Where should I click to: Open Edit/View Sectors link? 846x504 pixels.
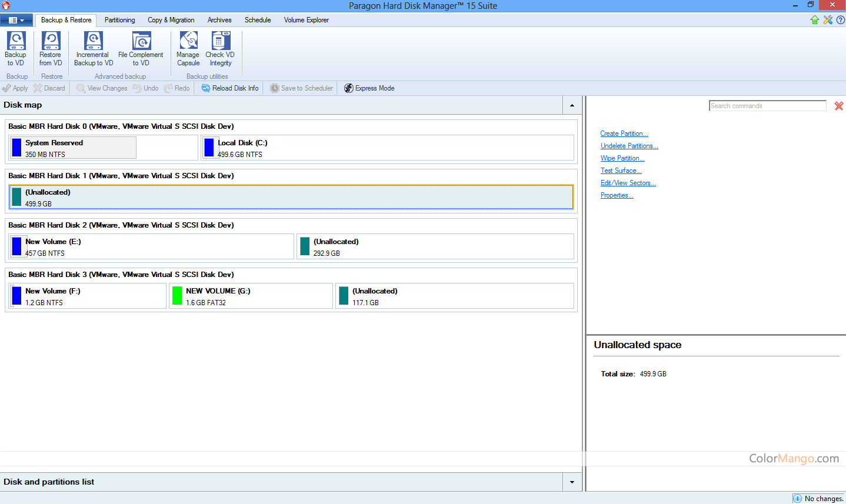pos(628,183)
